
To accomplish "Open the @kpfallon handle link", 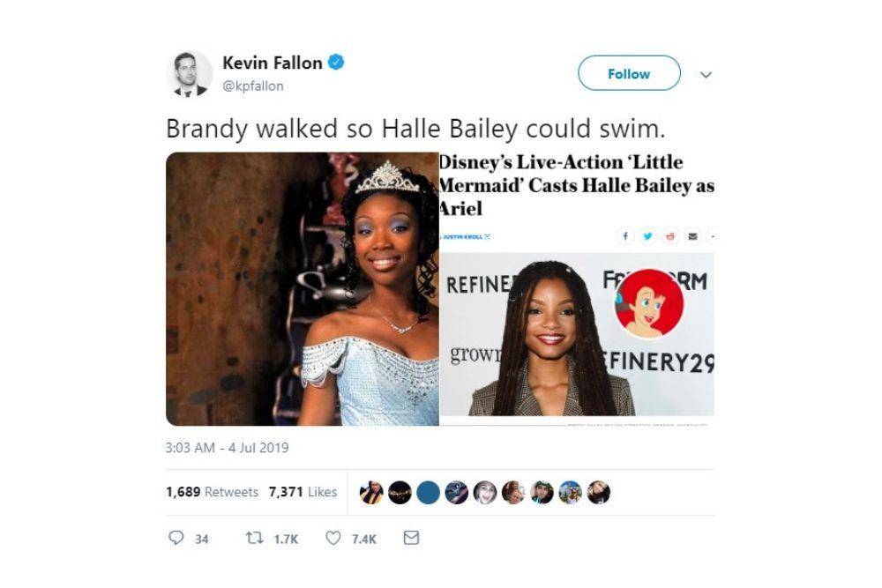I will coord(253,86).
